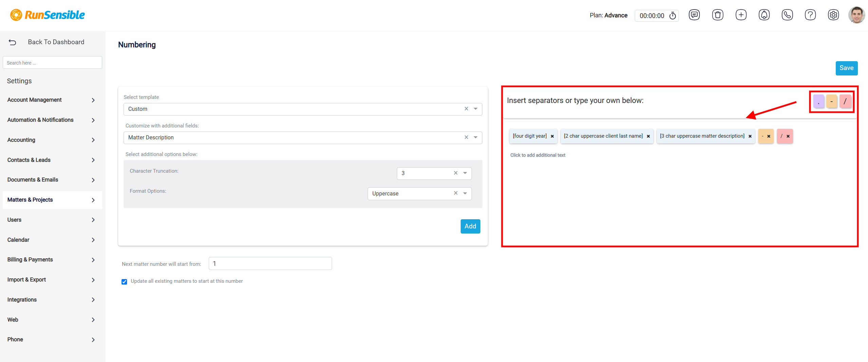Start the timer stopwatch icon
Image resolution: width=868 pixels, height=362 pixels.
(672, 16)
